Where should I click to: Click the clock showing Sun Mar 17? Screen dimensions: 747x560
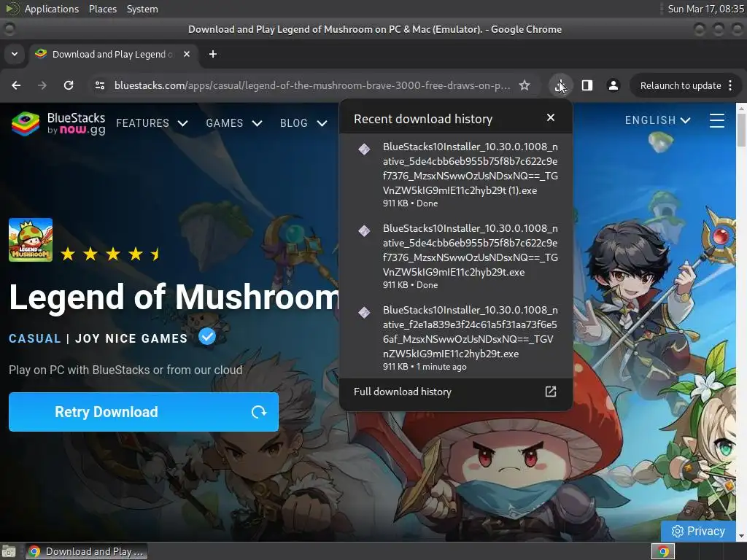point(705,9)
